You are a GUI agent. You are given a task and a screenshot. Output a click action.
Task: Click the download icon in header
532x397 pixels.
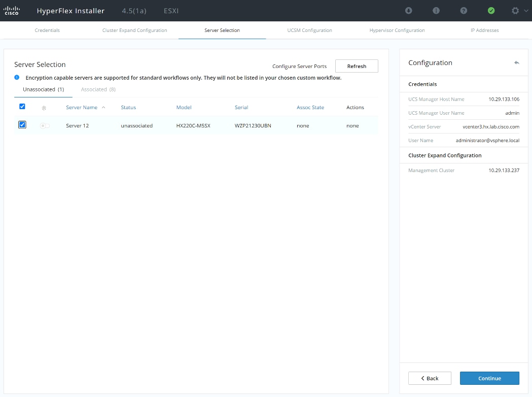(408, 11)
